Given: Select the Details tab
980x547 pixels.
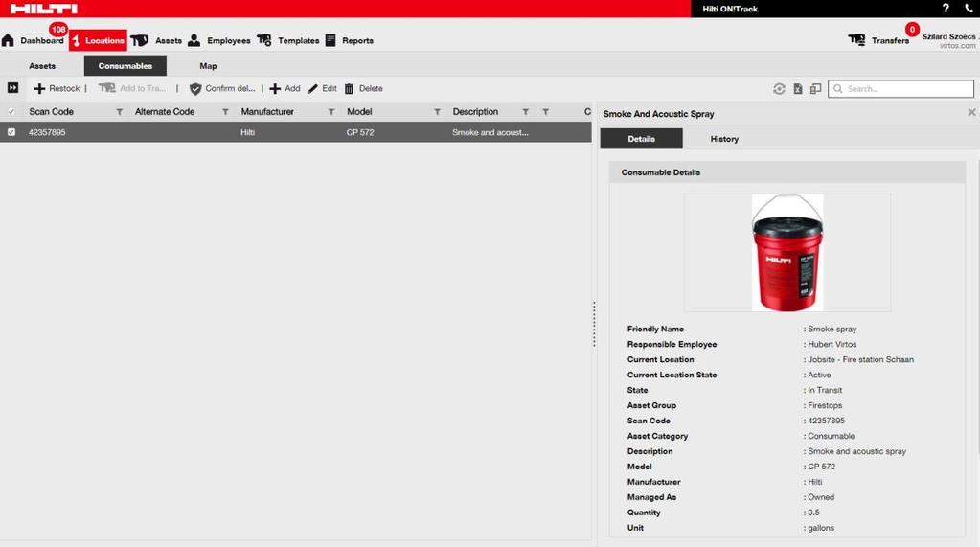Looking at the screenshot, I should 641,139.
